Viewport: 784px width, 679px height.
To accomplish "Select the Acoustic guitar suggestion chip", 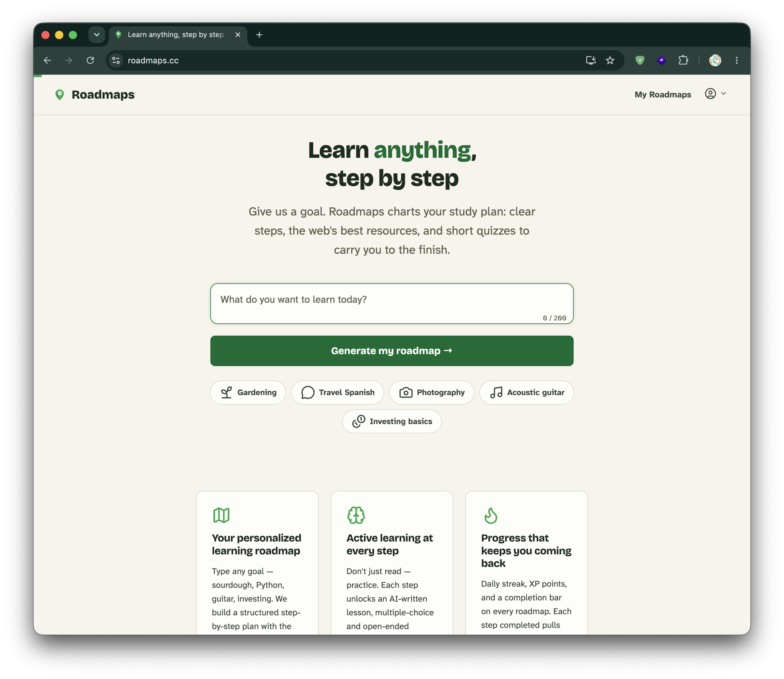I will click(526, 392).
